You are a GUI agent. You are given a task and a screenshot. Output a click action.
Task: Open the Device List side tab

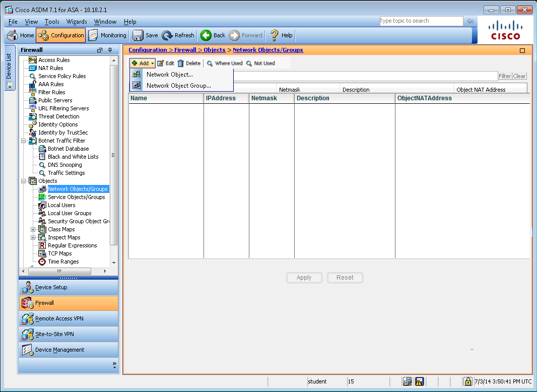click(9, 68)
